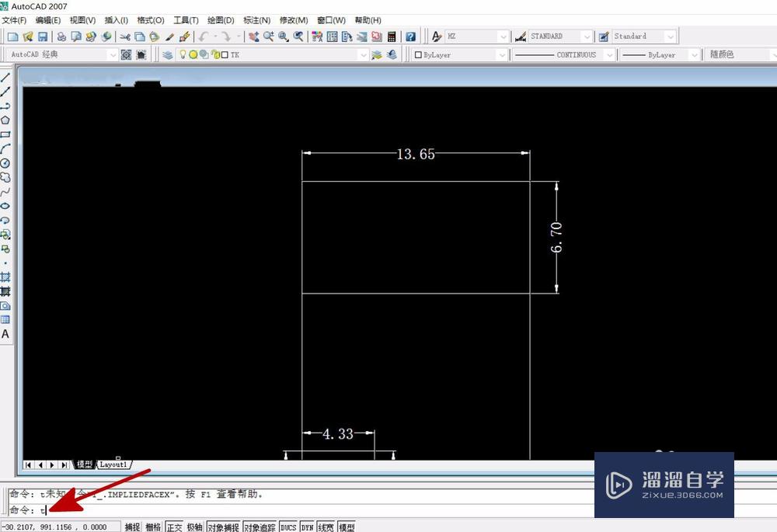Select the Table tool

(x=5, y=320)
